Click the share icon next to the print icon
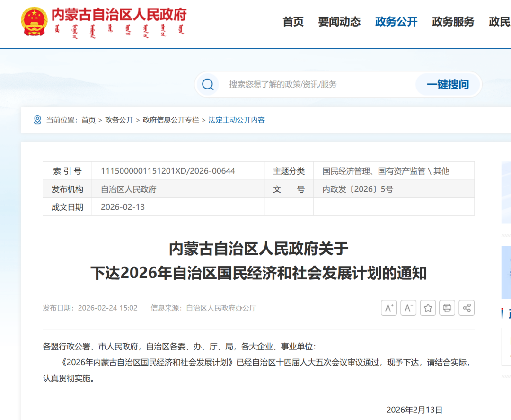Image resolution: width=511 pixels, height=420 pixels. pos(467,308)
